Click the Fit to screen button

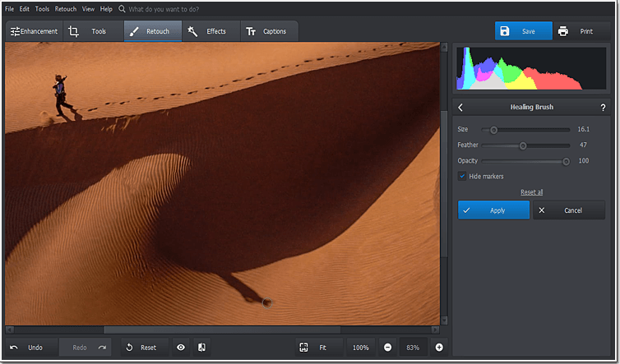(x=319, y=348)
